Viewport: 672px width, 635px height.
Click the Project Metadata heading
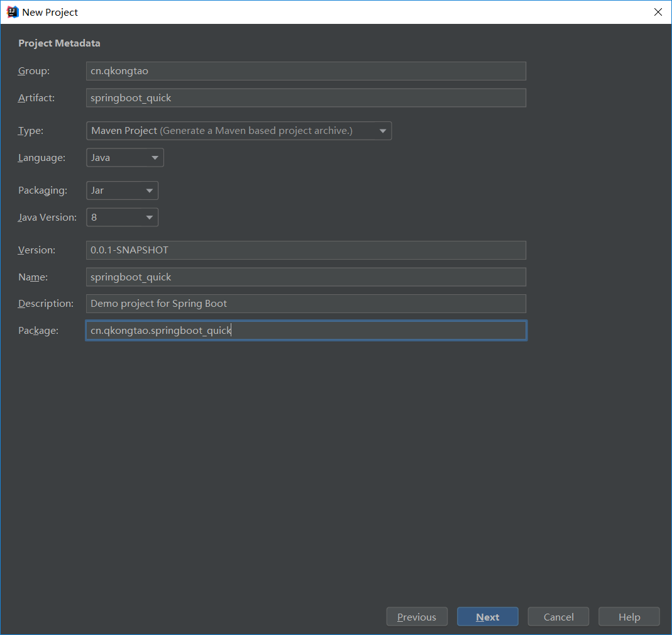pyautogui.click(x=59, y=43)
